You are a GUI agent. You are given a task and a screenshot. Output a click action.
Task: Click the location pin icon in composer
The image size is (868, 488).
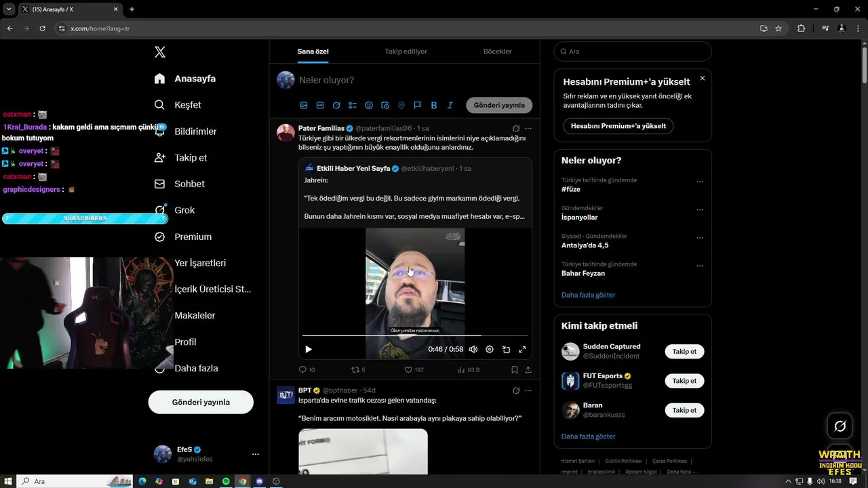point(401,105)
